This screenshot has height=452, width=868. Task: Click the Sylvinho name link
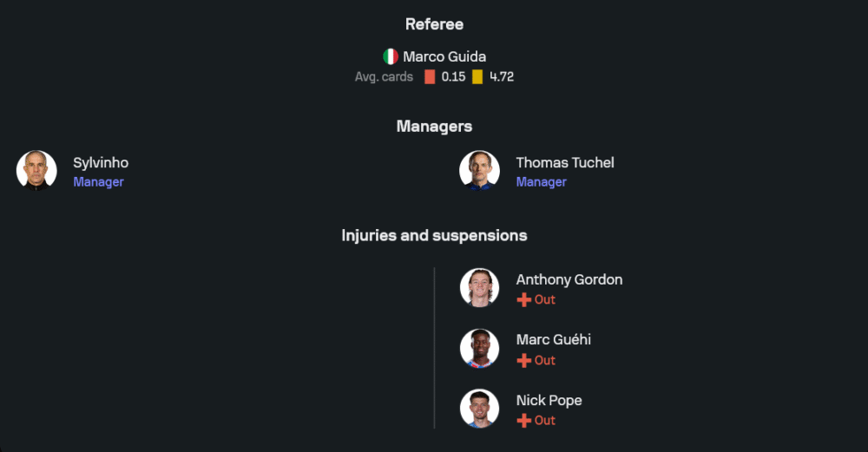click(x=101, y=162)
